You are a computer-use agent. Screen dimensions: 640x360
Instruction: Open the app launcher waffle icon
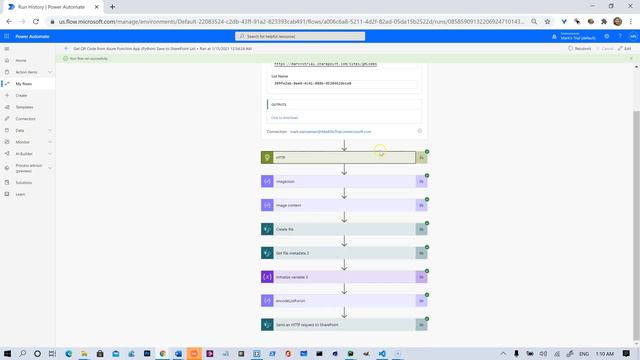(7, 36)
